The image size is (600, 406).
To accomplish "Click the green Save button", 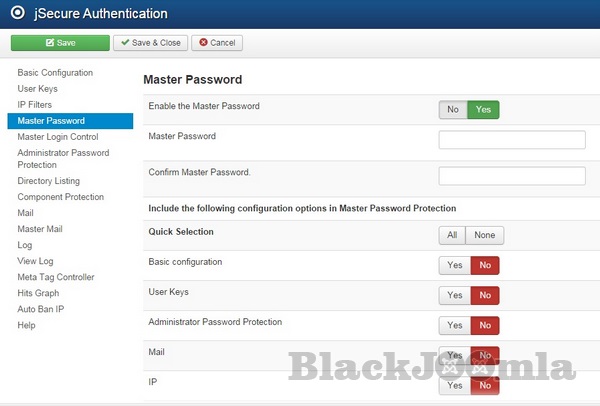I will 60,43.
